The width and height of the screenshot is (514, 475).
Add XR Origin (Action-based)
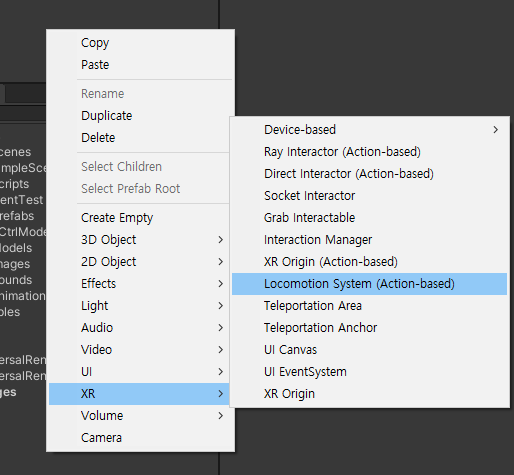pyautogui.click(x=369, y=262)
